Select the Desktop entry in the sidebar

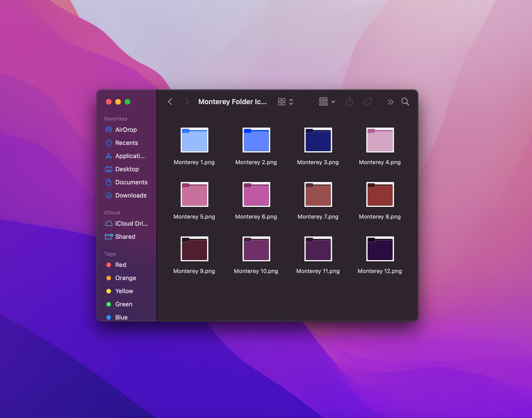[127, 169]
